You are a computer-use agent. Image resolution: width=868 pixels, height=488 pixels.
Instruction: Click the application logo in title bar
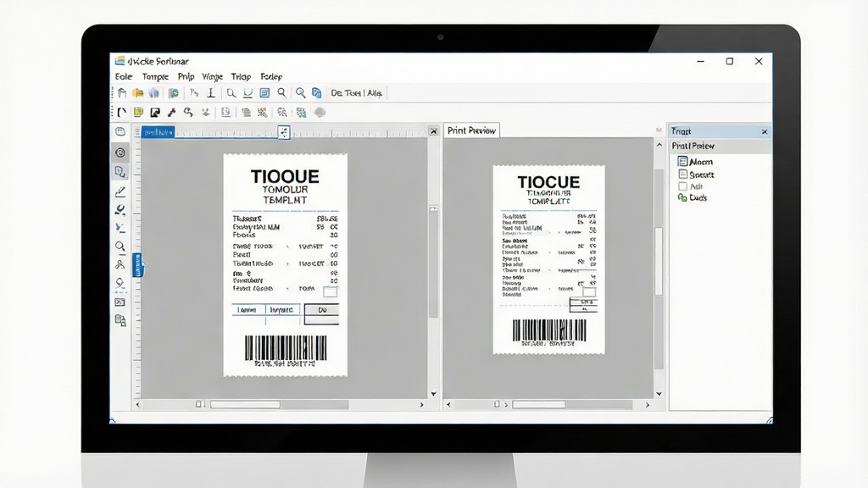click(x=120, y=61)
